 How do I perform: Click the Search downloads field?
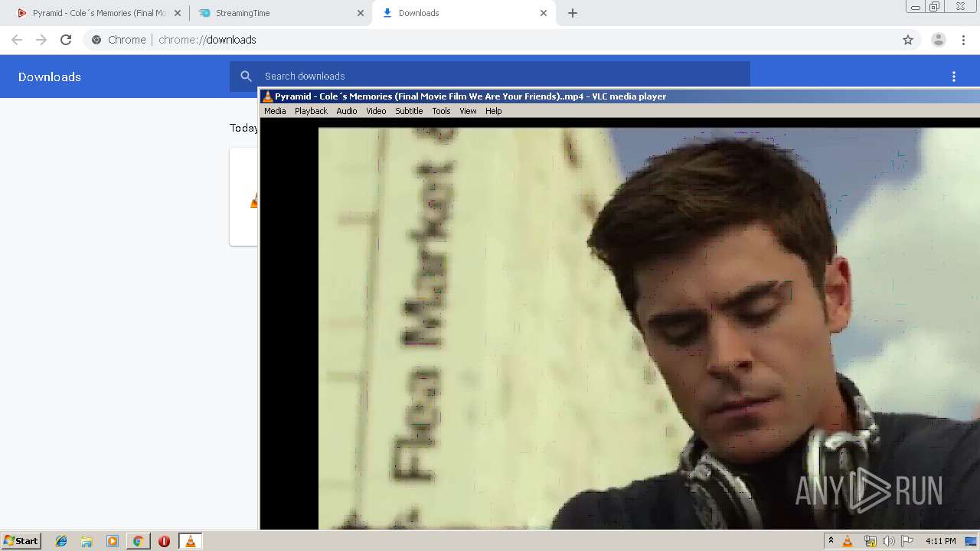490,76
